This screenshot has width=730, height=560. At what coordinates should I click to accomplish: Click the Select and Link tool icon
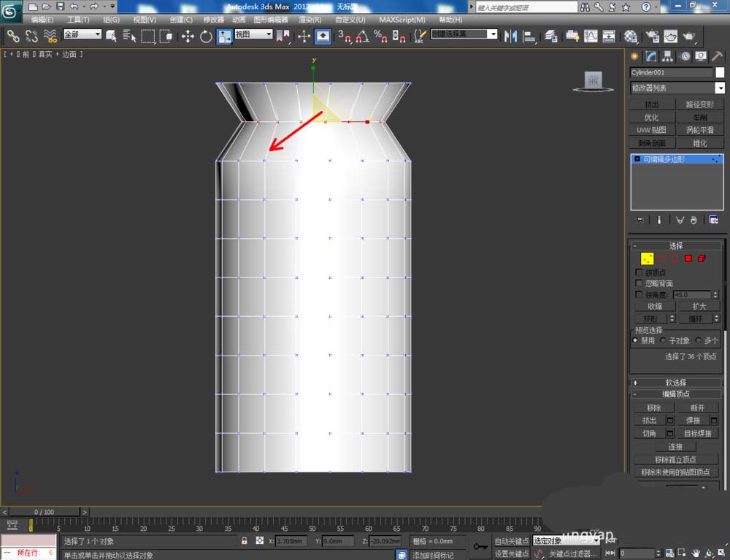click(13, 36)
